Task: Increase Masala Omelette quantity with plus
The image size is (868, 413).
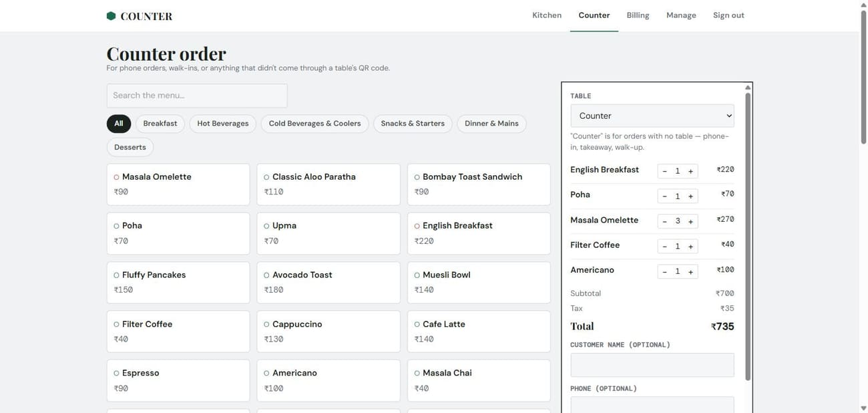Action: click(690, 221)
